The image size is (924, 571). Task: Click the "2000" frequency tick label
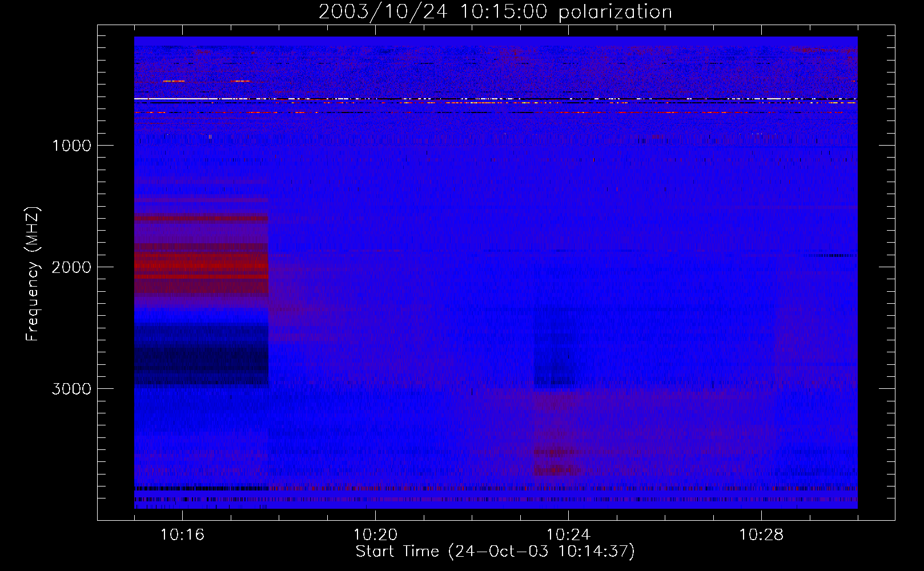(71, 267)
